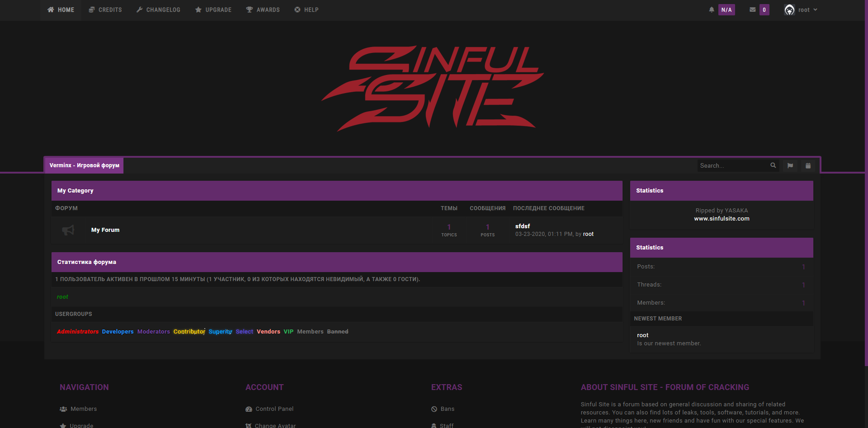Visit the www.sinfulsite.com link
Viewport: 868px width, 428px height.
(x=722, y=219)
